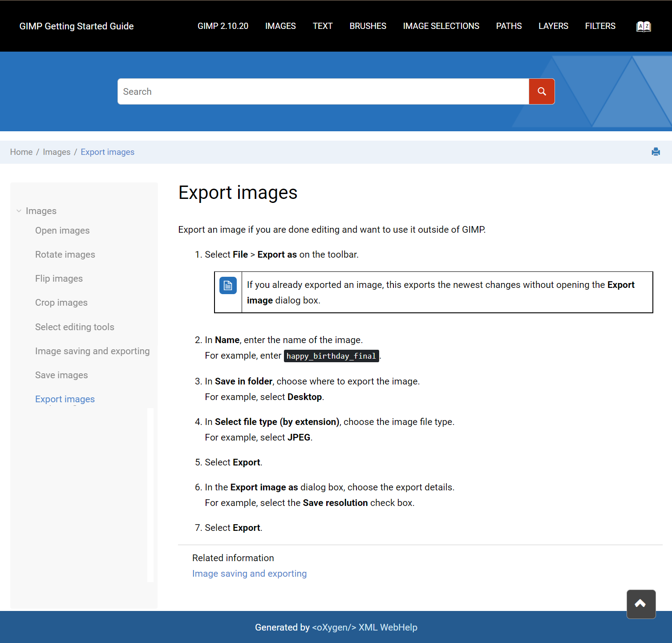
Task: Open sidebar Image saving and exporting topic
Action: coord(93,351)
